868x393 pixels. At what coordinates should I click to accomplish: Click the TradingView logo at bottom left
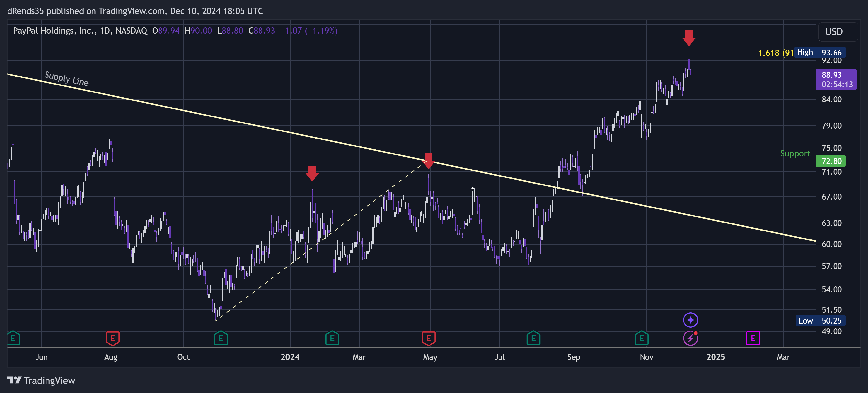coord(41,380)
